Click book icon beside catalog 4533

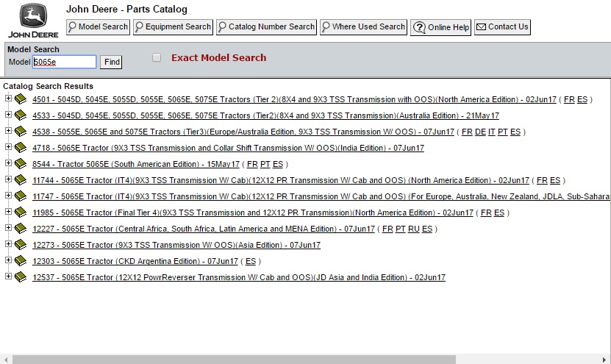pyautogui.click(x=20, y=115)
